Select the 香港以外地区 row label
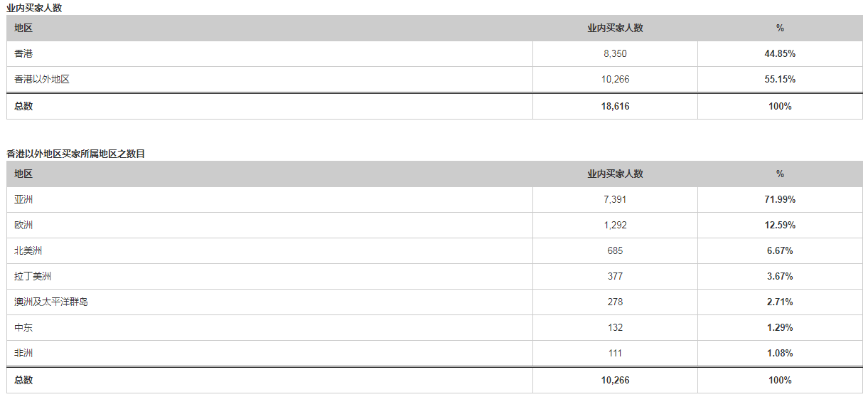The image size is (868, 397). coord(42,80)
